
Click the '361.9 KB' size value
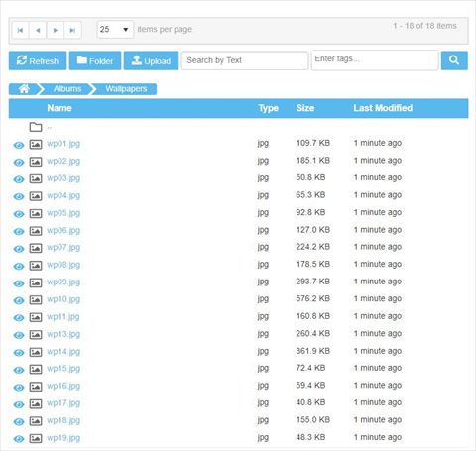[313, 351]
